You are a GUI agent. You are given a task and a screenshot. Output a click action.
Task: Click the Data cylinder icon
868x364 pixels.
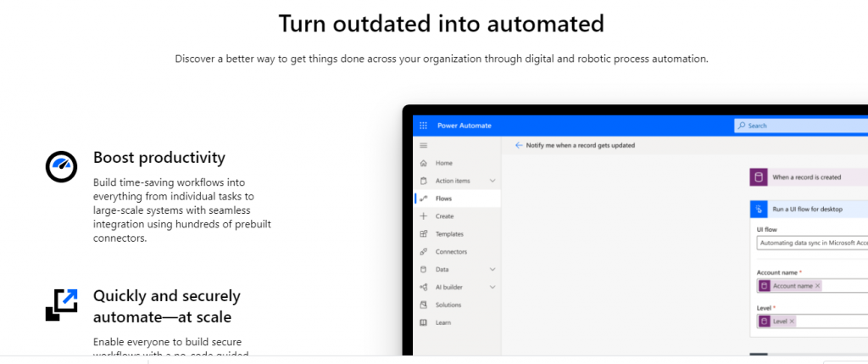click(x=424, y=269)
